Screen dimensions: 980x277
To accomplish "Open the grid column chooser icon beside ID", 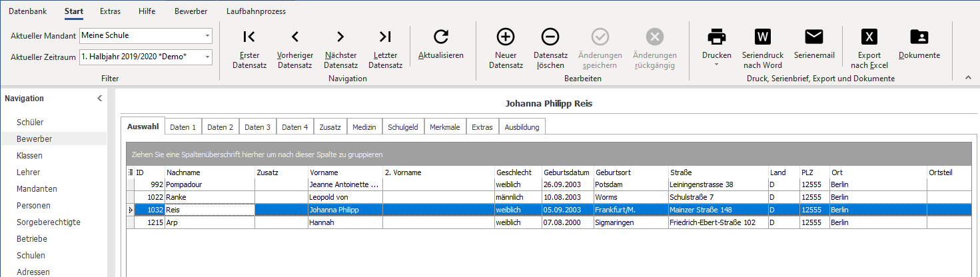I will point(130,172).
